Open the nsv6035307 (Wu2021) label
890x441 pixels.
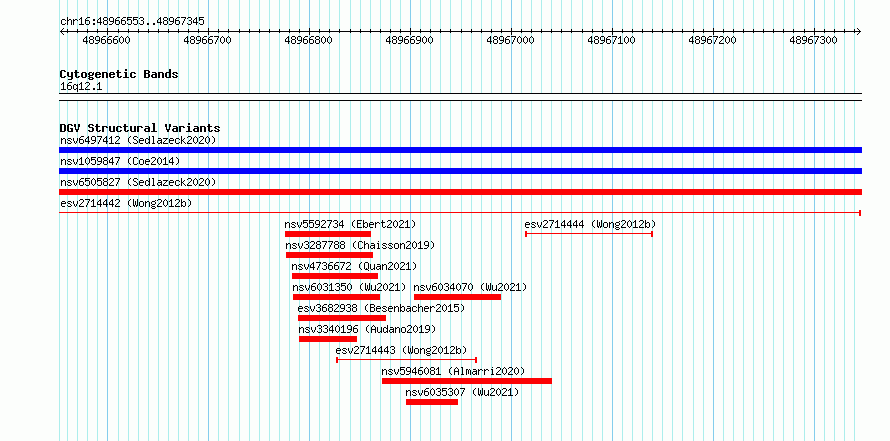tap(462, 392)
